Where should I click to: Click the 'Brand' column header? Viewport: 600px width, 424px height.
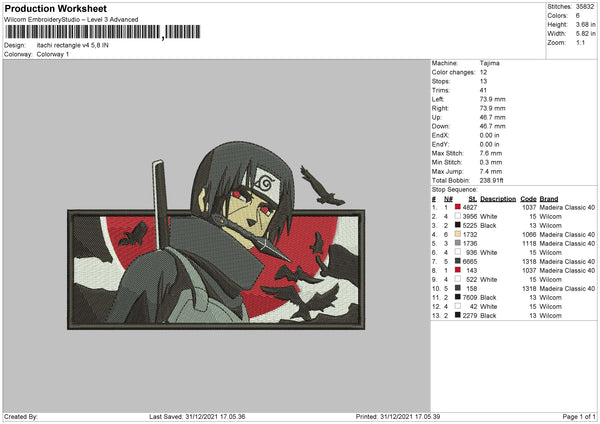point(549,199)
